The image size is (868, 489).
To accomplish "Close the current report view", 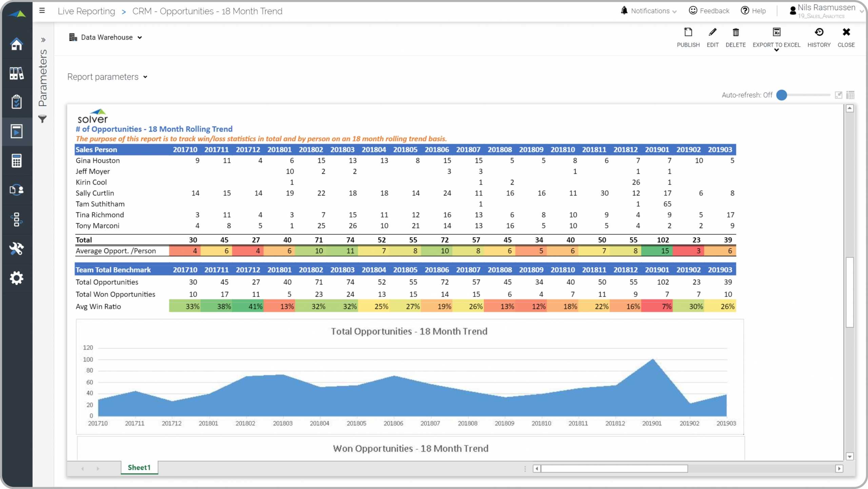I will (x=847, y=37).
